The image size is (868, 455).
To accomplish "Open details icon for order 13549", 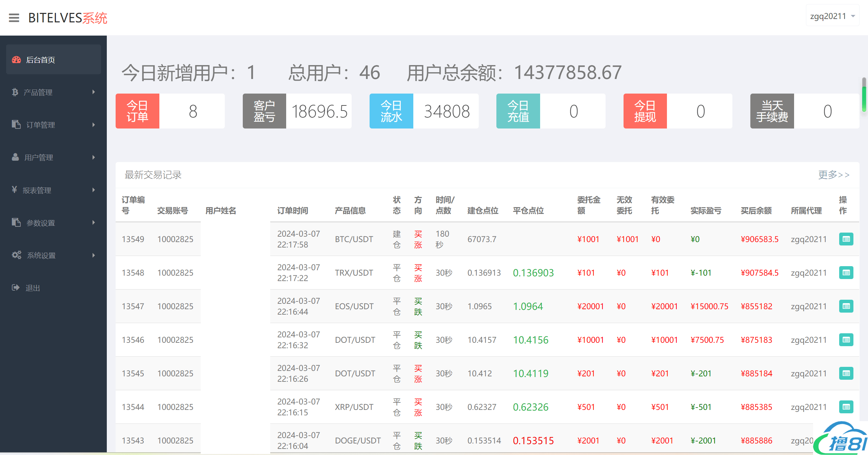I will (x=846, y=239).
